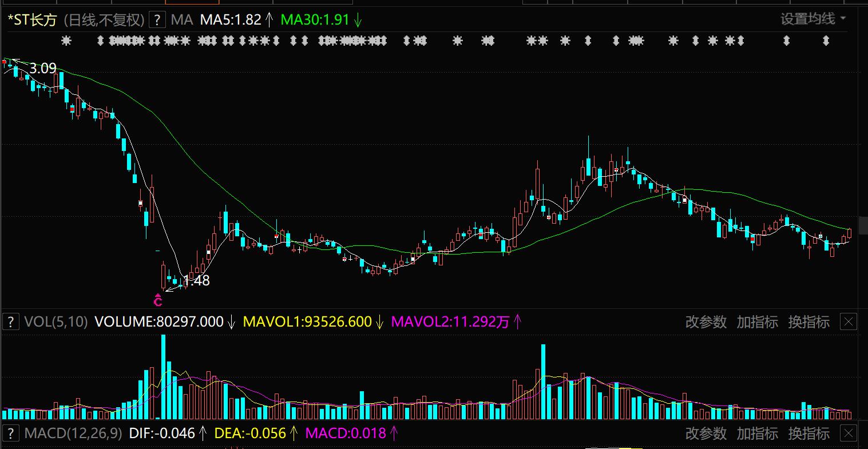Select the green MA30:1.91 value
The width and height of the screenshot is (868, 449).
coord(315,20)
